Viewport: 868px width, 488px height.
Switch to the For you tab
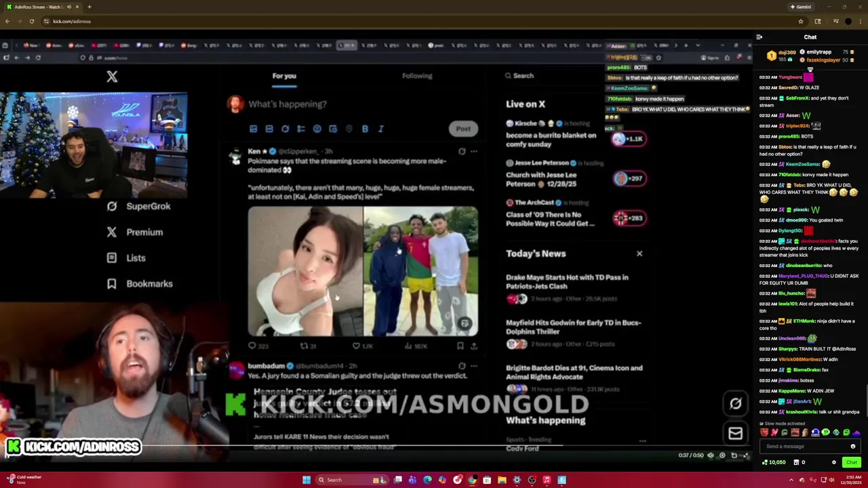(x=284, y=76)
